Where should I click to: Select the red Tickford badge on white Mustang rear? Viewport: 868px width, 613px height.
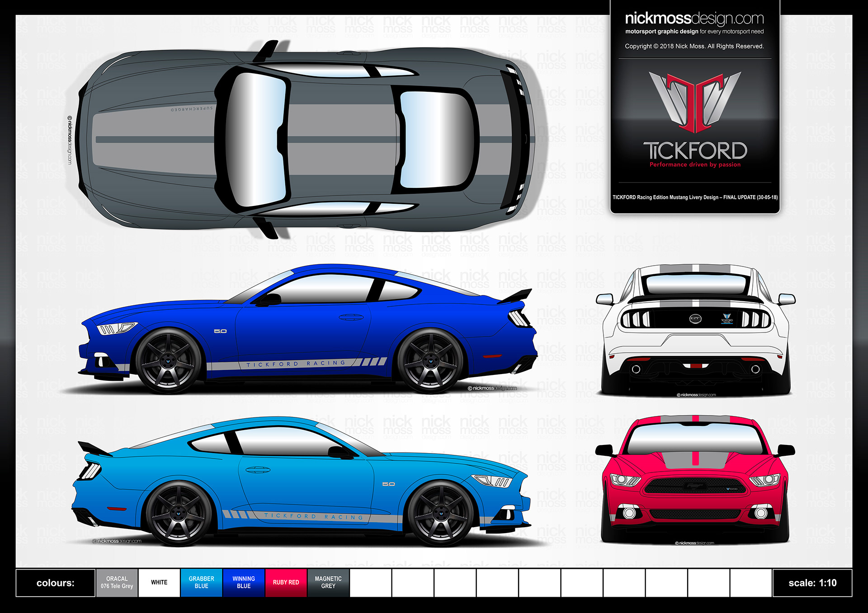(727, 319)
